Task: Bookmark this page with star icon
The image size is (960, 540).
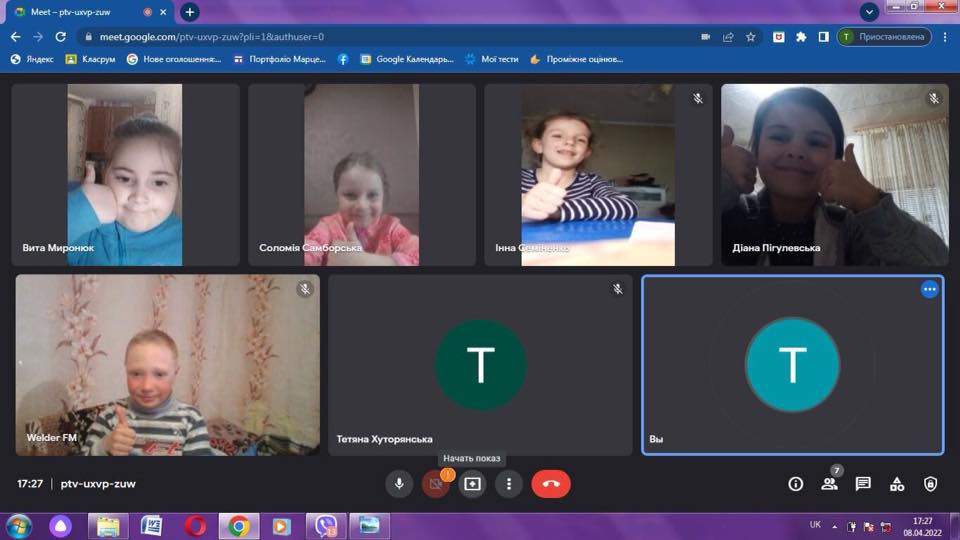Action: pos(751,37)
